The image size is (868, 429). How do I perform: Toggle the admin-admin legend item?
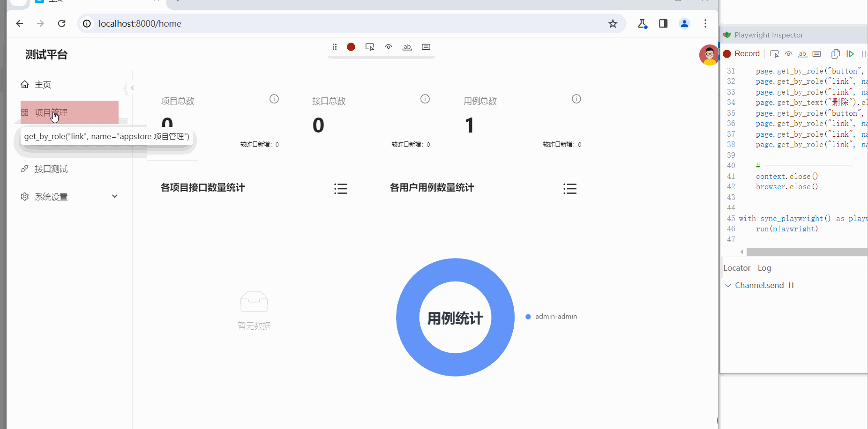pyautogui.click(x=551, y=317)
